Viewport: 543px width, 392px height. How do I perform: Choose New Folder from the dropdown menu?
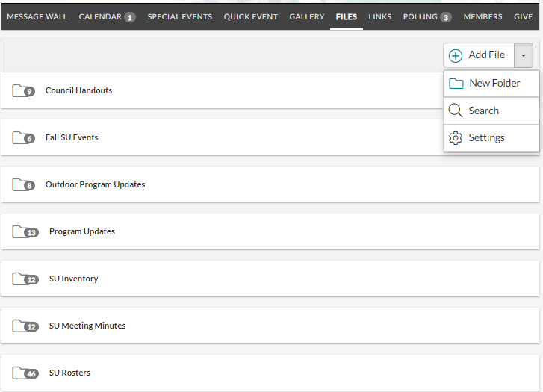(x=491, y=84)
